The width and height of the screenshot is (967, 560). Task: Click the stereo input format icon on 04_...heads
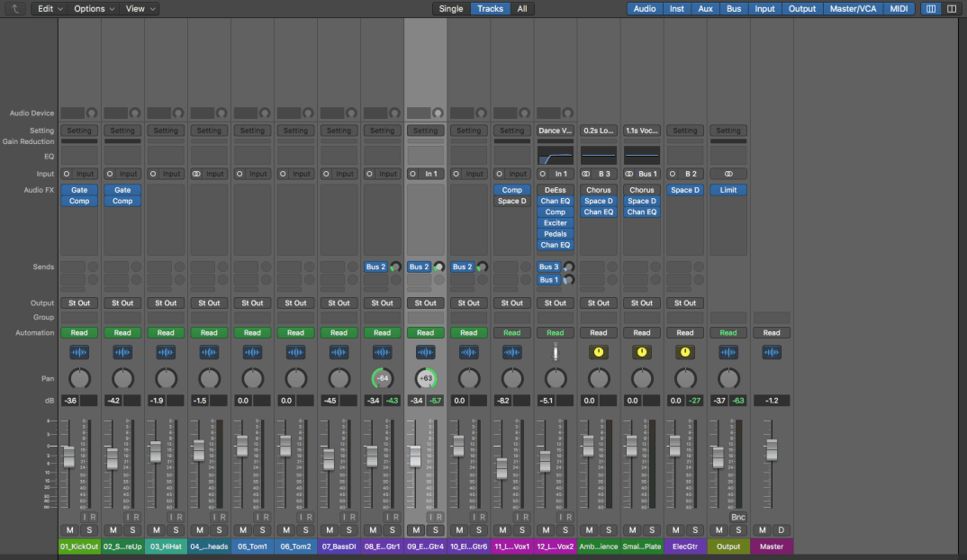click(197, 174)
